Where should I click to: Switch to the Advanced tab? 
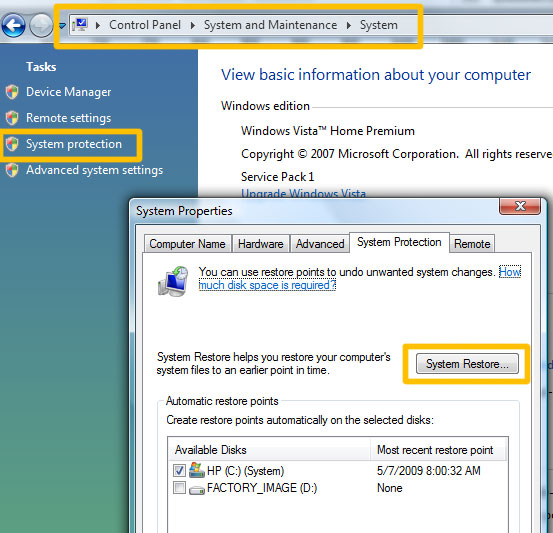[x=320, y=244]
